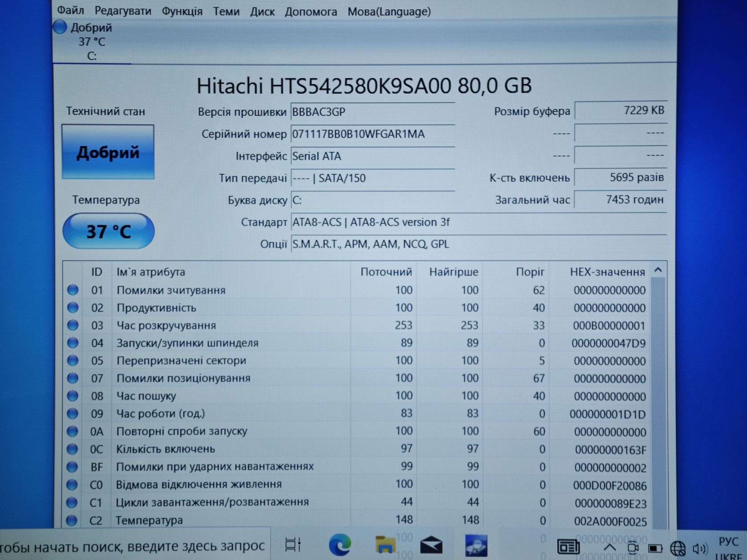Screen dimensions: 747x560
Task: Click the serial number field
Action: 373,134
